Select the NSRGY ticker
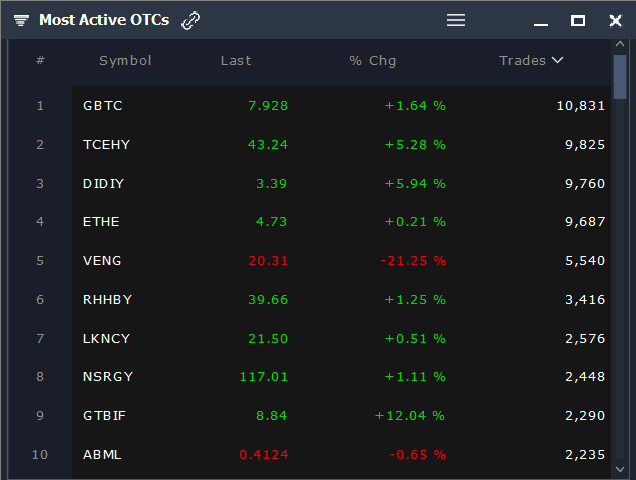Viewport: 636px width, 480px height. pos(108,377)
